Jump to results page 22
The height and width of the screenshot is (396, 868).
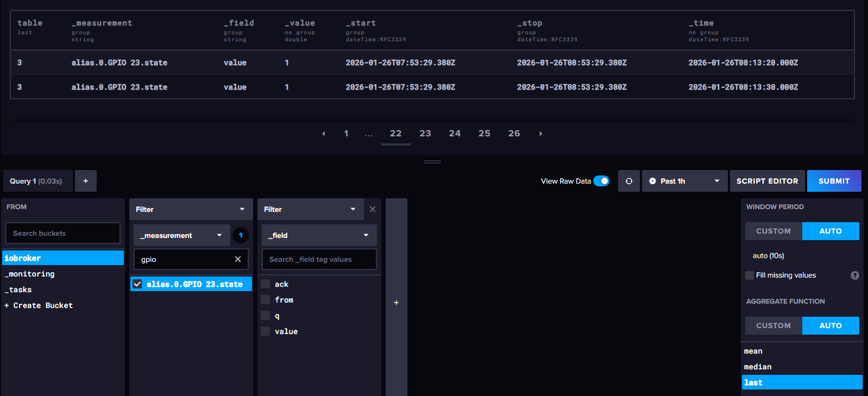pyautogui.click(x=396, y=134)
